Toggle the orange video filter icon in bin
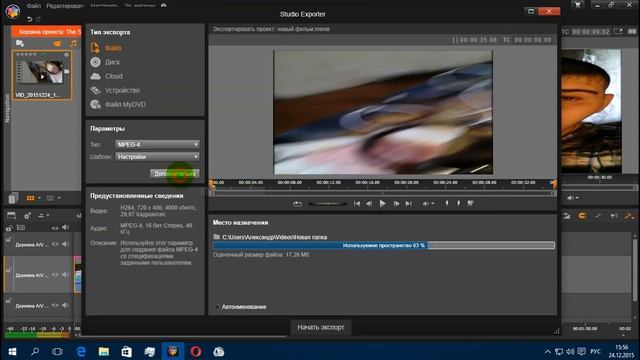Screen dimensions: 640x360 58,43
